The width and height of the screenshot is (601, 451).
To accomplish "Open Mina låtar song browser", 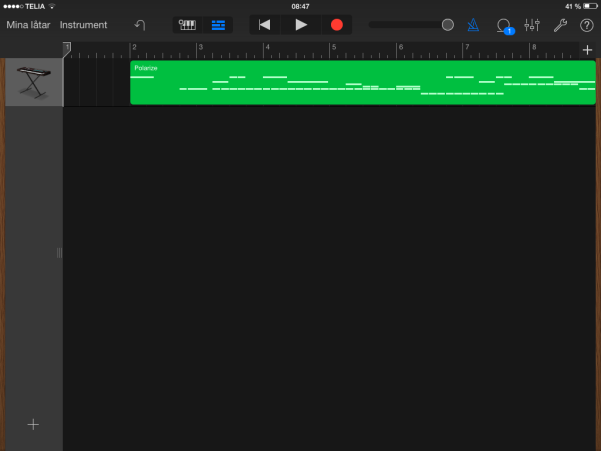I will point(28,25).
